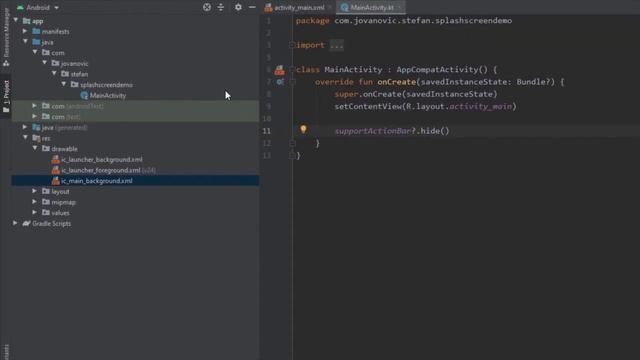Click supportActionBar in the code
This screenshot has height=360, width=640.
point(373,131)
